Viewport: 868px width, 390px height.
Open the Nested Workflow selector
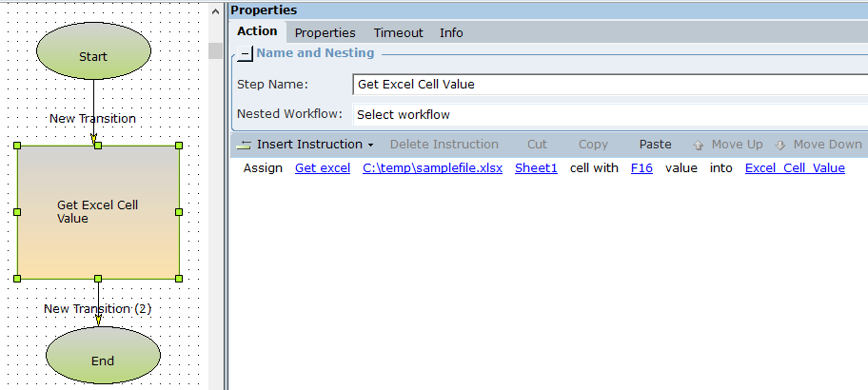pos(609,114)
